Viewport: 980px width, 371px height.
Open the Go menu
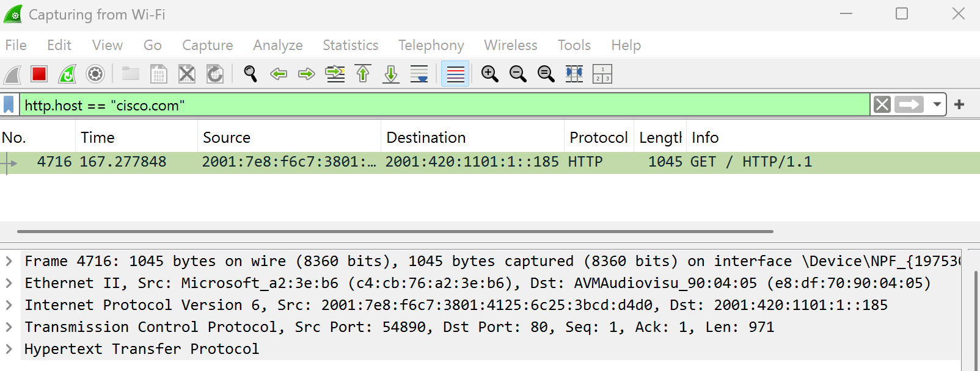click(x=153, y=45)
